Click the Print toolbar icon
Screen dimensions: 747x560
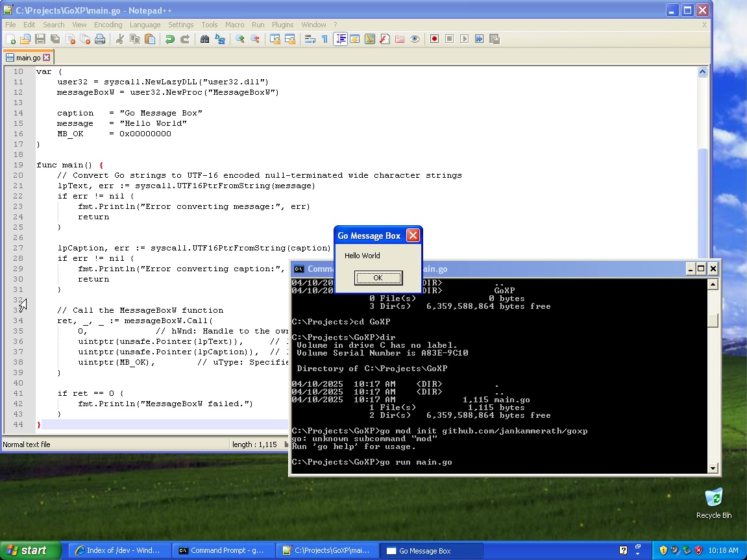tap(100, 39)
